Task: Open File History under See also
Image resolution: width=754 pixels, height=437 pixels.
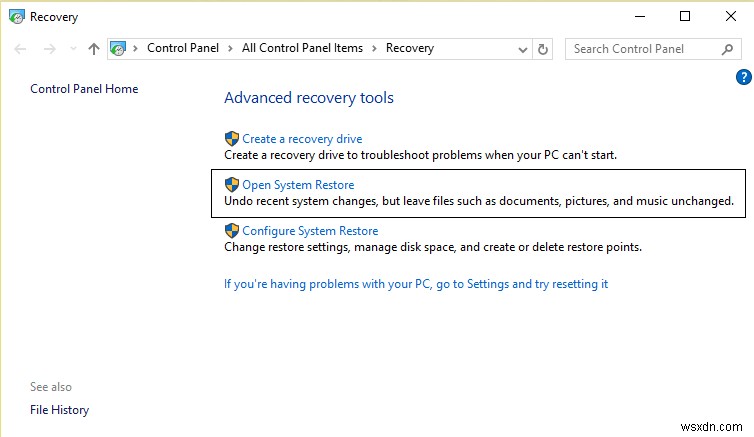Action: 59,410
